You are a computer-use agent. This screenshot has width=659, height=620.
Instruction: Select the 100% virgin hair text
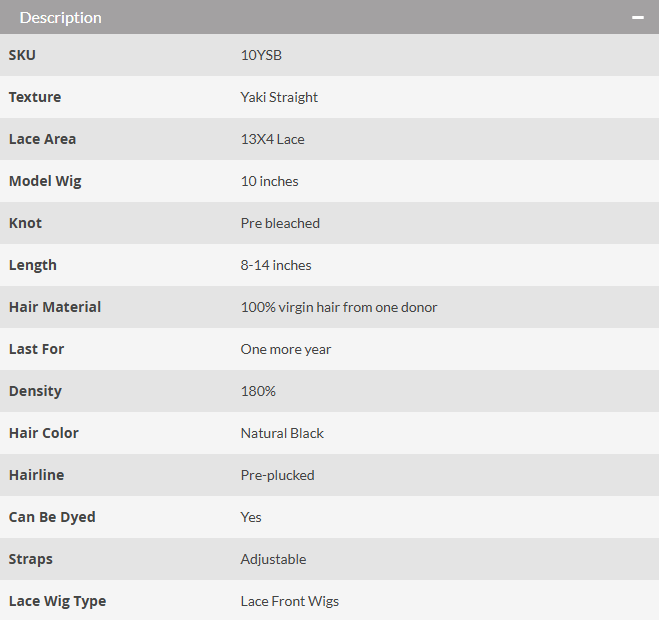coord(339,307)
